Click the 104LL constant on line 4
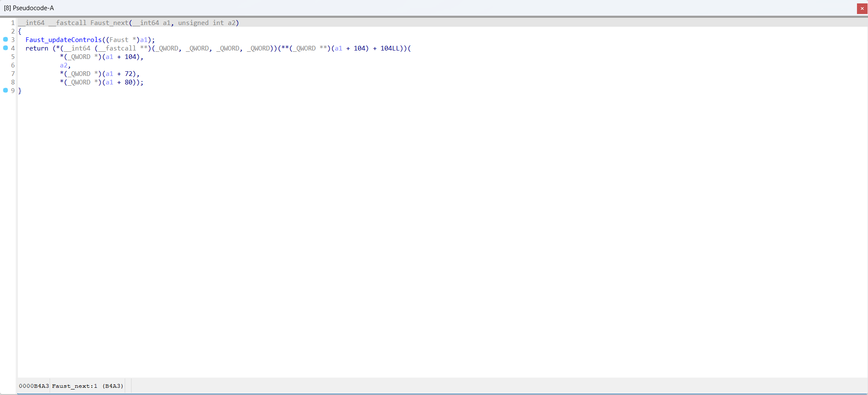 tap(390, 48)
